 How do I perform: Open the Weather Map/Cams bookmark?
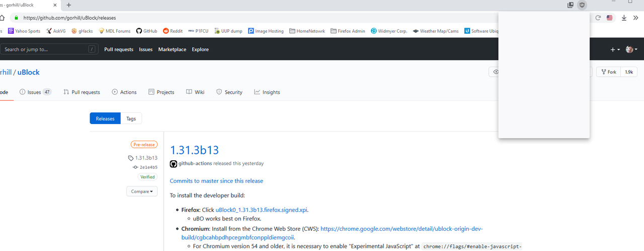436,31
